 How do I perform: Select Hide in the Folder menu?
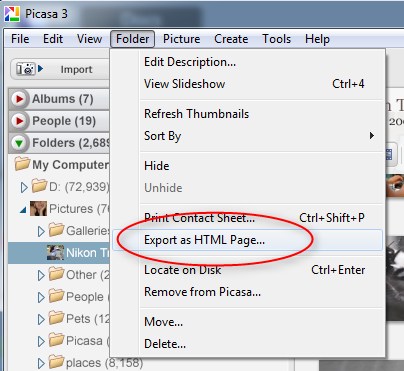248,166
